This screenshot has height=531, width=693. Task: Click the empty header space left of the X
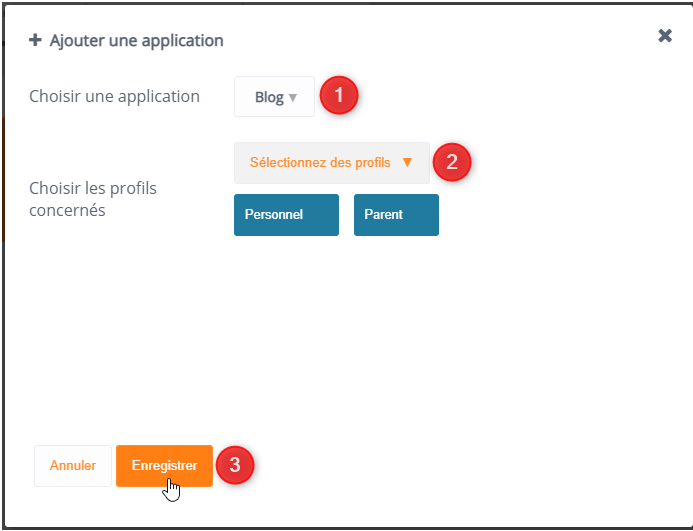pyautogui.click(x=450, y=38)
